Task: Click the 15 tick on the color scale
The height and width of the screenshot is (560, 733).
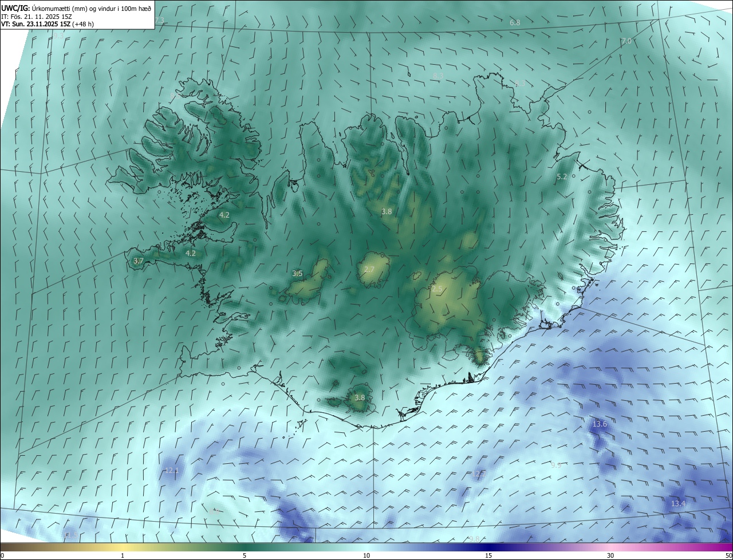Action: tap(488, 556)
